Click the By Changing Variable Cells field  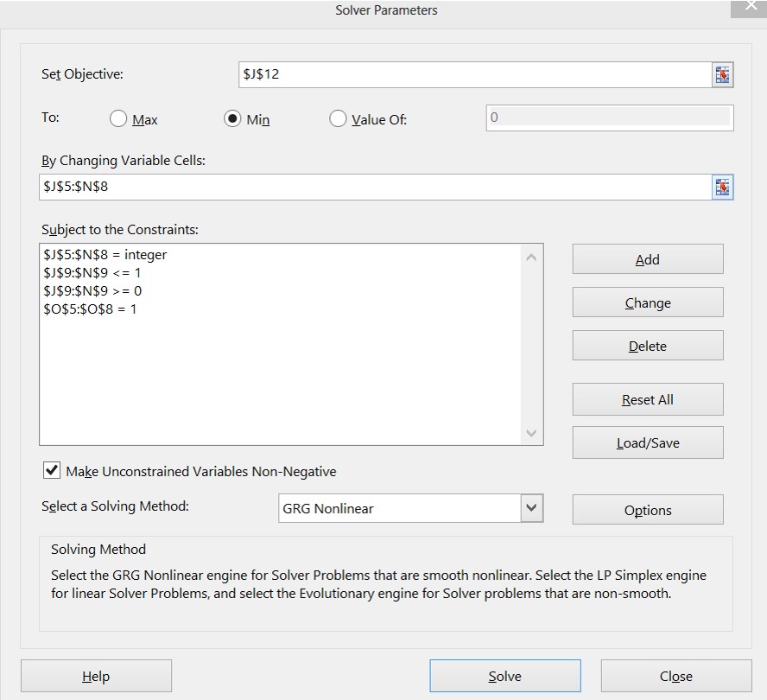(x=376, y=187)
